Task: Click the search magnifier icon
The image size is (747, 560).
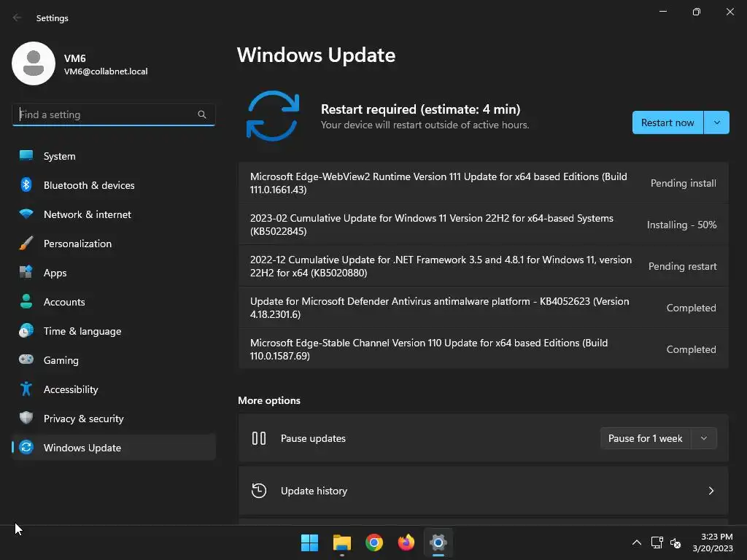Action: pos(202,114)
